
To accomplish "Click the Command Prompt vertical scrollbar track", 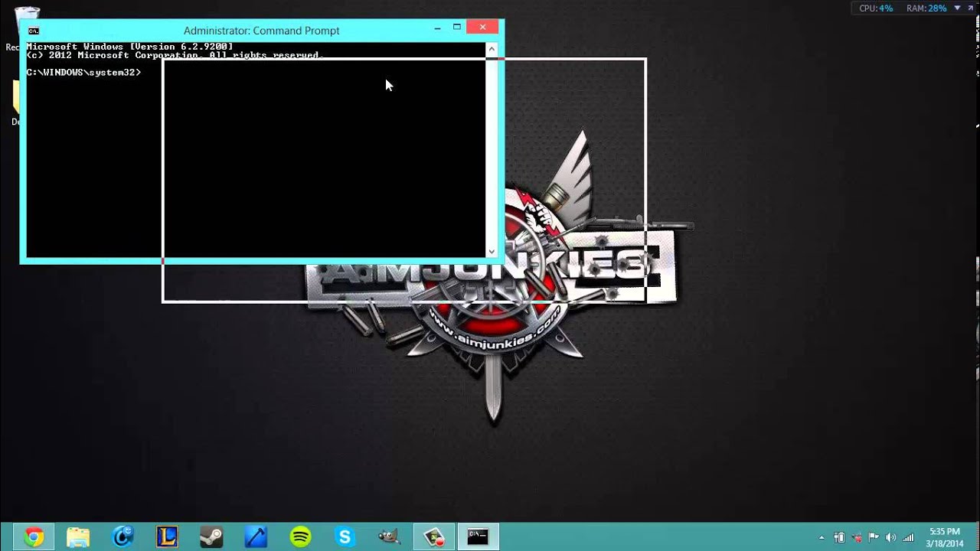I will click(x=492, y=150).
